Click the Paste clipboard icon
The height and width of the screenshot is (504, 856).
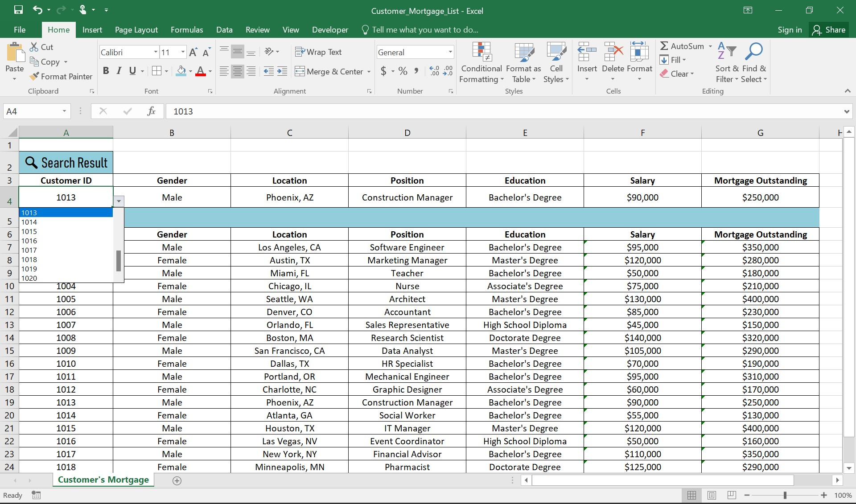pos(15,52)
